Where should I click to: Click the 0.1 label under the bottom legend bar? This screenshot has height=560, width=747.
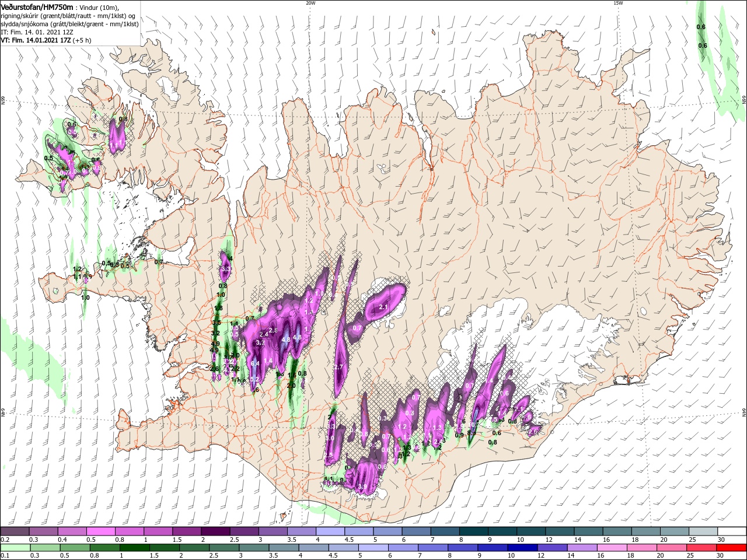(5, 555)
